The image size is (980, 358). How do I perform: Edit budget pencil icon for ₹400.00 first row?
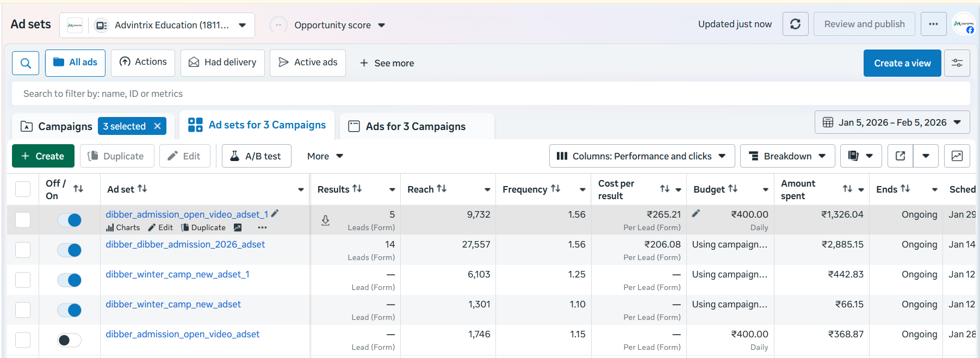coord(696,214)
